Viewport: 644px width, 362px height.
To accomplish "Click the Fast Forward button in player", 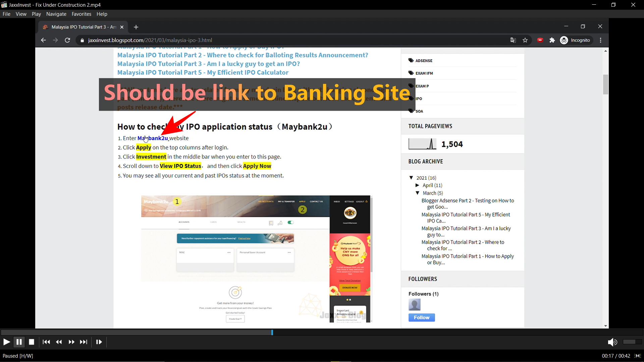I will [x=71, y=342].
